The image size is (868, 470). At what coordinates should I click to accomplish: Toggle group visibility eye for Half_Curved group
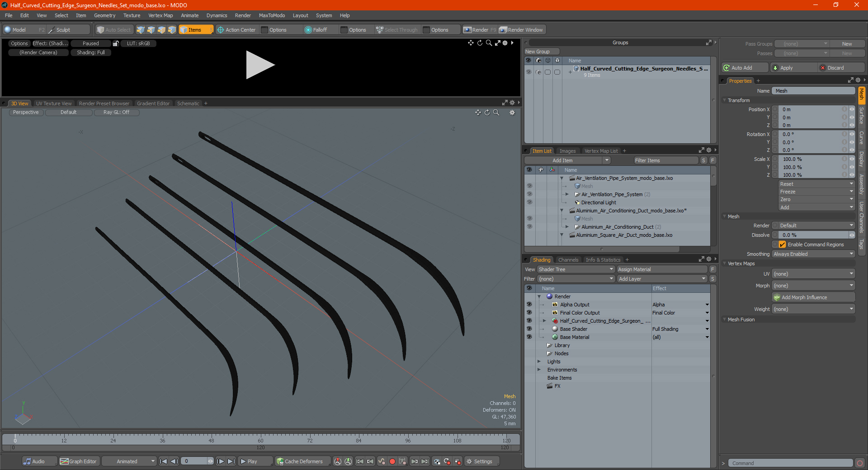pos(528,72)
